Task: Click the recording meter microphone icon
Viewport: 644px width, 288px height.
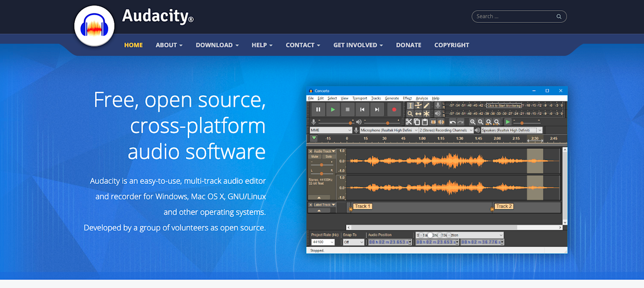Action: coord(438,106)
